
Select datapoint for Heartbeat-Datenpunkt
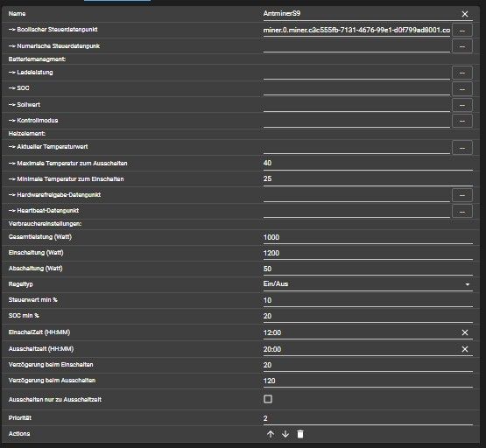click(462, 211)
